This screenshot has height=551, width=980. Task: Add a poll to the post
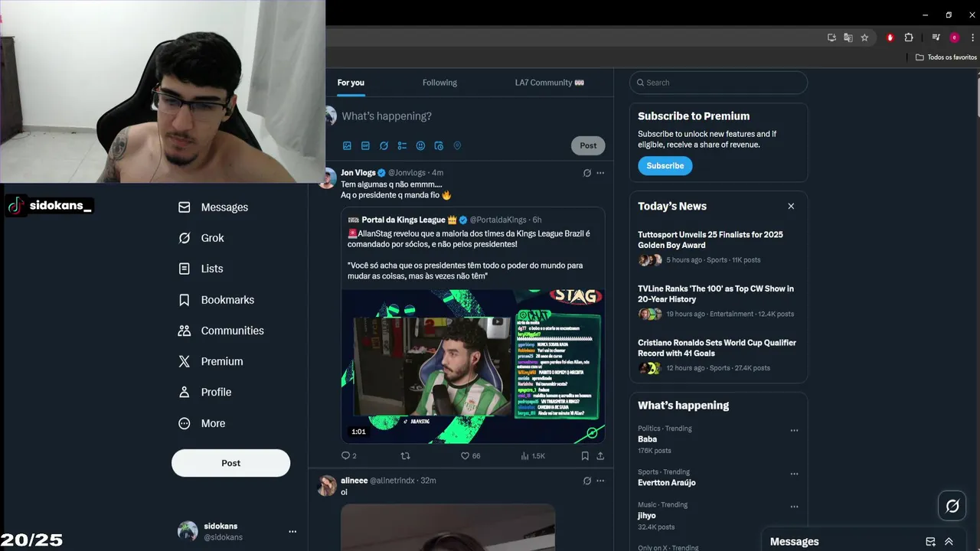[x=402, y=145]
